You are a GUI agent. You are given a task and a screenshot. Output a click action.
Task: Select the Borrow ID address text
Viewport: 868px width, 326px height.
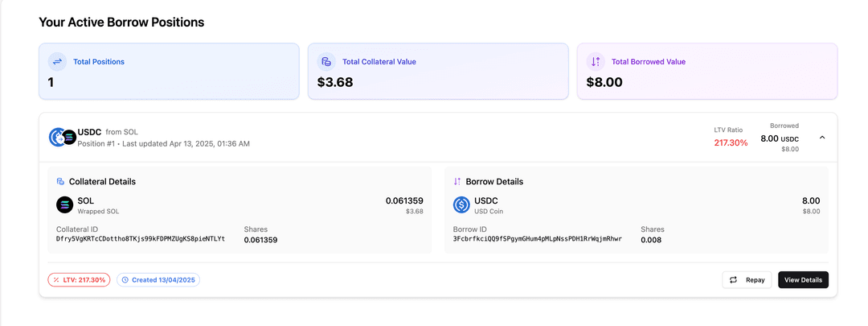(x=538, y=239)
